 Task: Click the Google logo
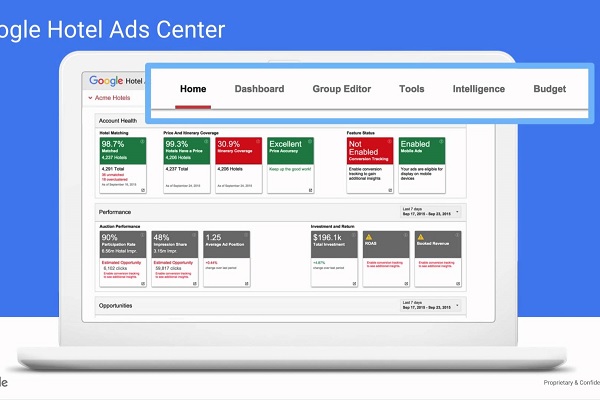coord(105,80)
